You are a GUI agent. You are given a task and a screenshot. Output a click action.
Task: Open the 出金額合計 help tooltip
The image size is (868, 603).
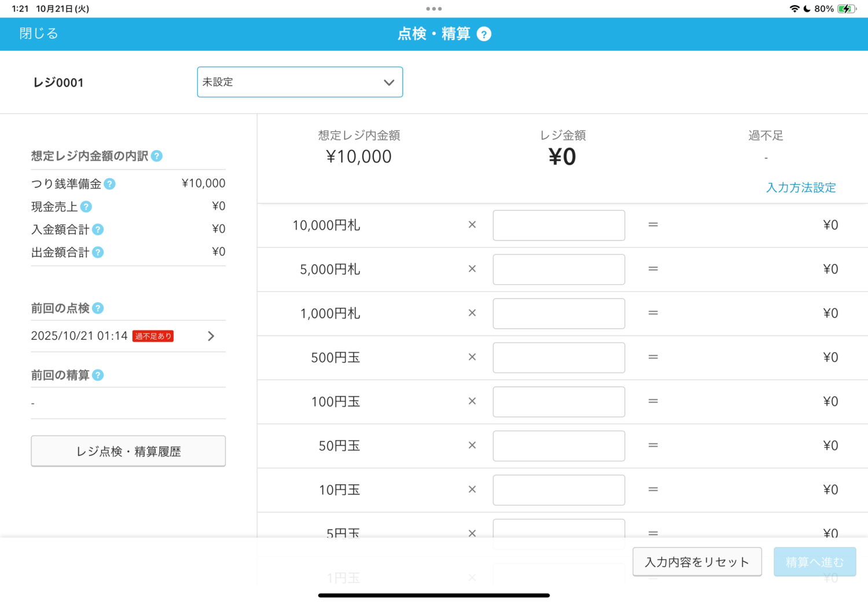click(x=98, y=252)
